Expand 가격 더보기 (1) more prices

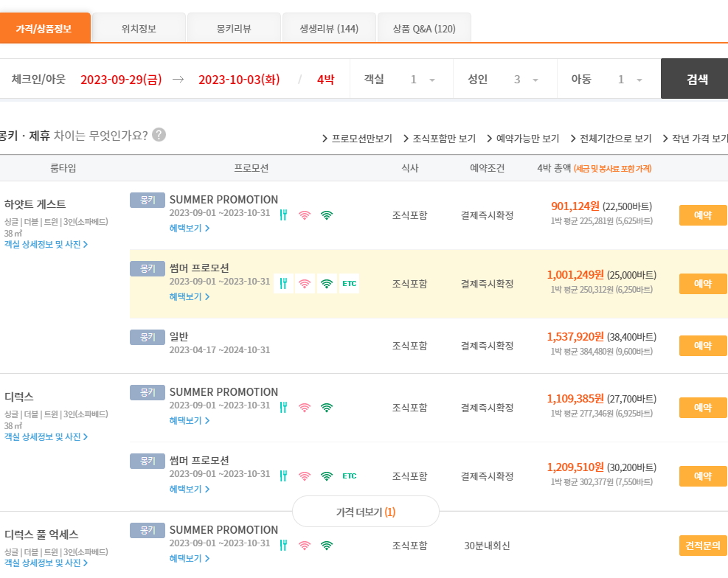[x=366, y=512]
